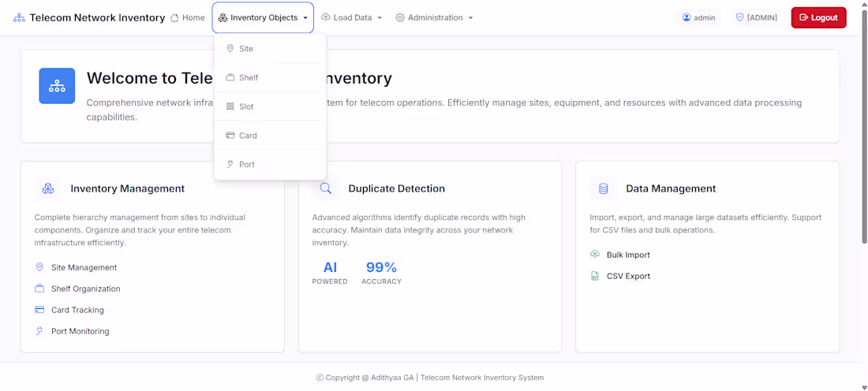
Task: Click the Inventory Management cubes icon
Action: pyautogui.click(x=48, y=188)
